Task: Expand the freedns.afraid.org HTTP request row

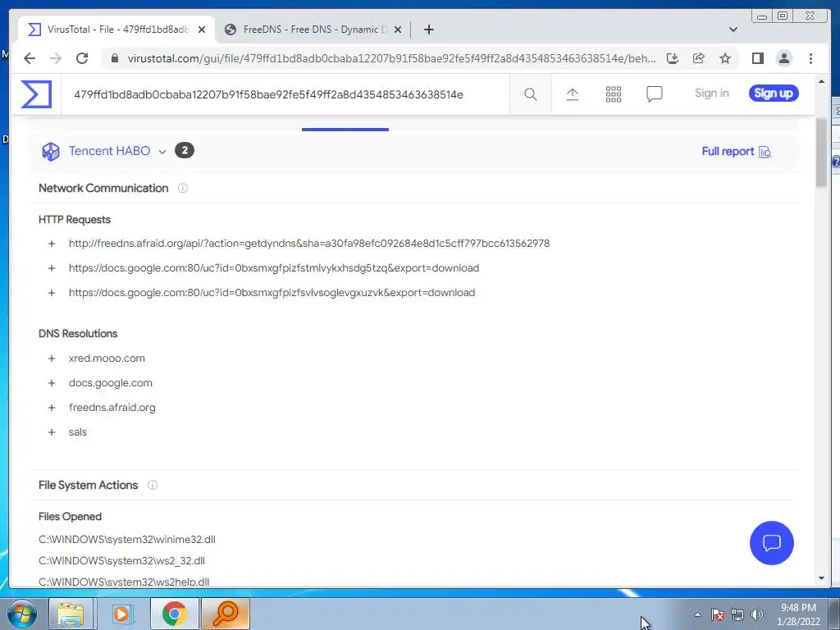Action: [x=52, y=244]
